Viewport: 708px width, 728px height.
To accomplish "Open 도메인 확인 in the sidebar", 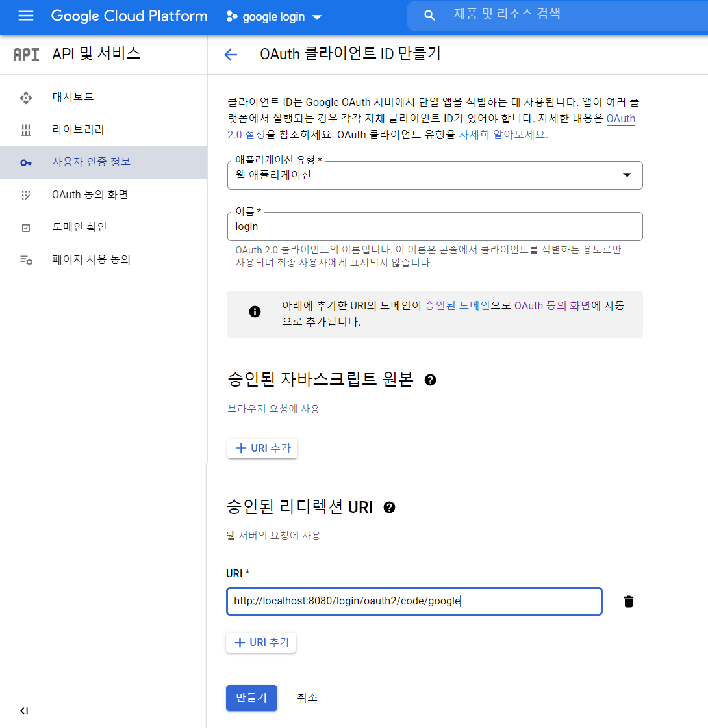I will 103,227.
